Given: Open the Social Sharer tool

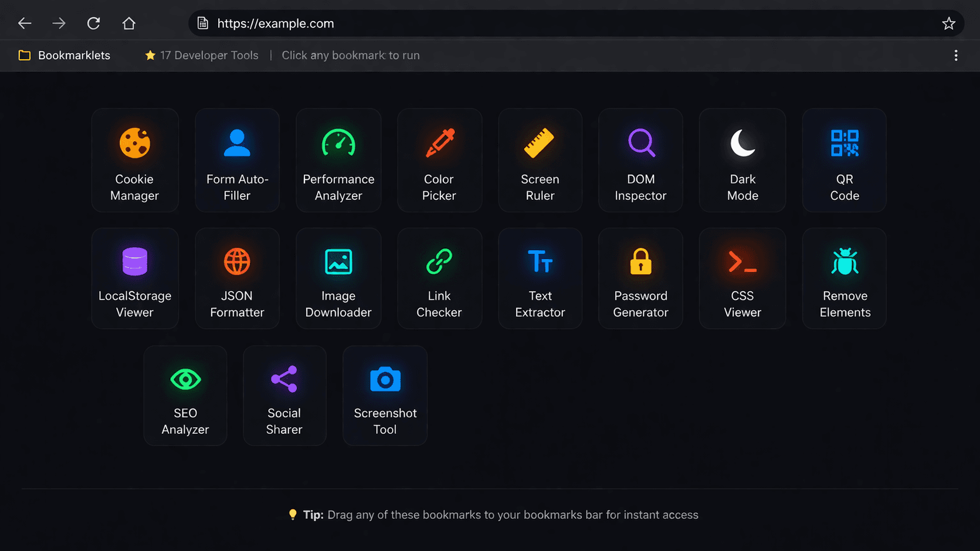Looking at the screenshot, I should [284, 395].
